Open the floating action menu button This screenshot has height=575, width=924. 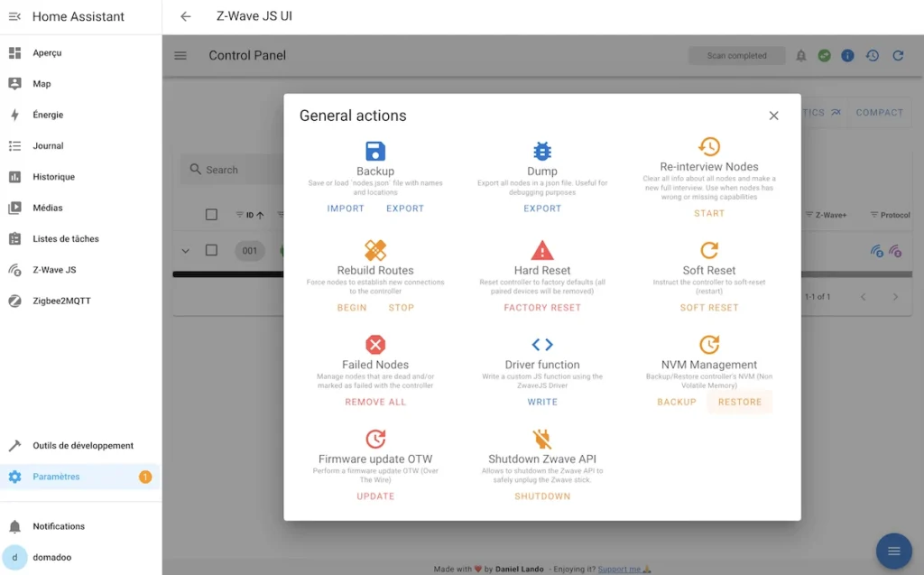tap(894, 551)
